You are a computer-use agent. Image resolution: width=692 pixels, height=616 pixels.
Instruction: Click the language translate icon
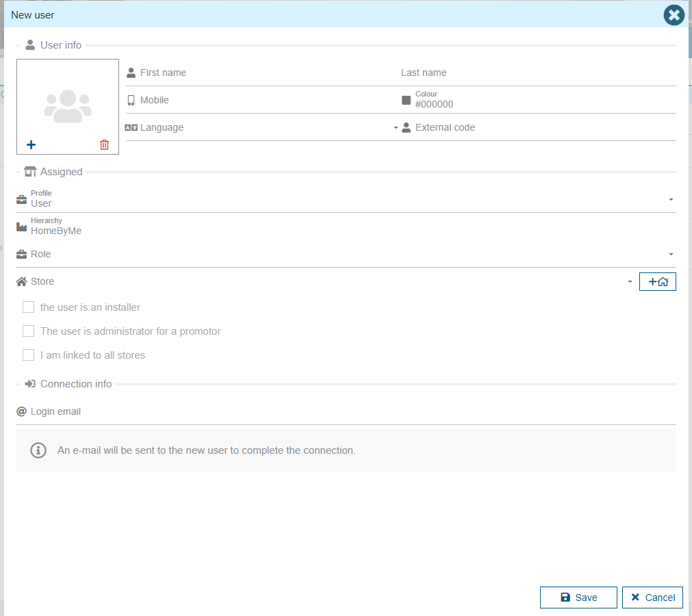tap(131, 127)
